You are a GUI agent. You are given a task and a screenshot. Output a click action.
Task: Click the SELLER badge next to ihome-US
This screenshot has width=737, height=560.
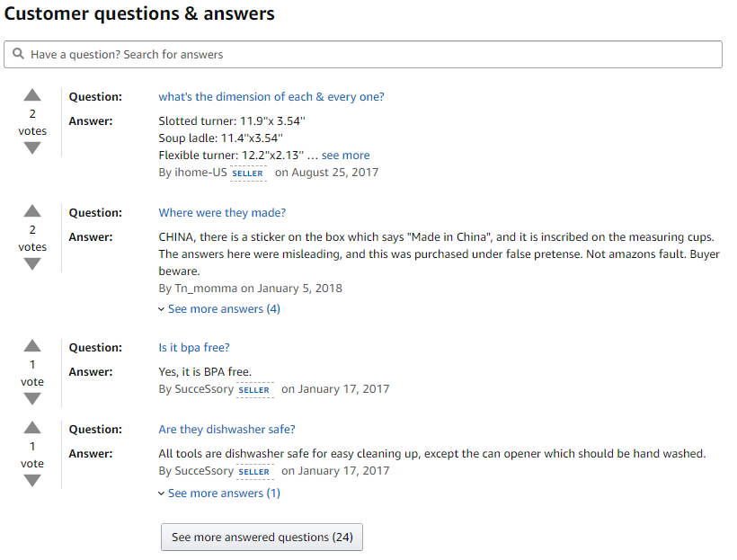(248, 173)
